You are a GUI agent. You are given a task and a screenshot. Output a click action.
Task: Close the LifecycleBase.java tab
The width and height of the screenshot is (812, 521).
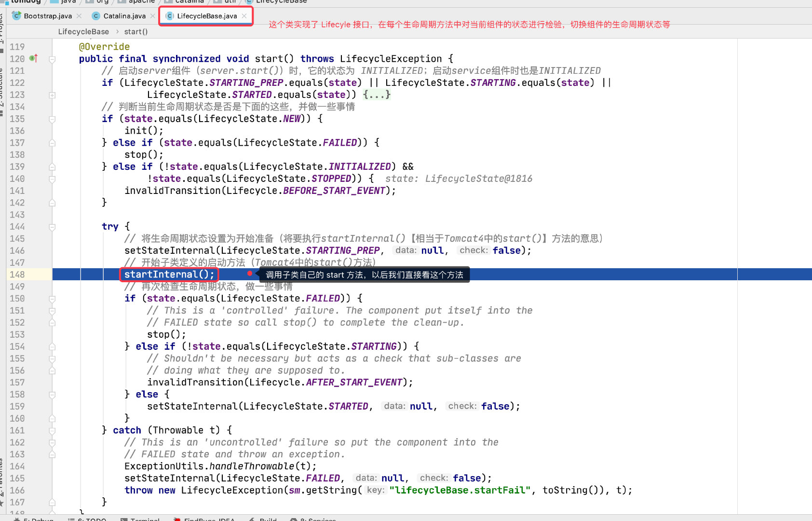point(244,16)
